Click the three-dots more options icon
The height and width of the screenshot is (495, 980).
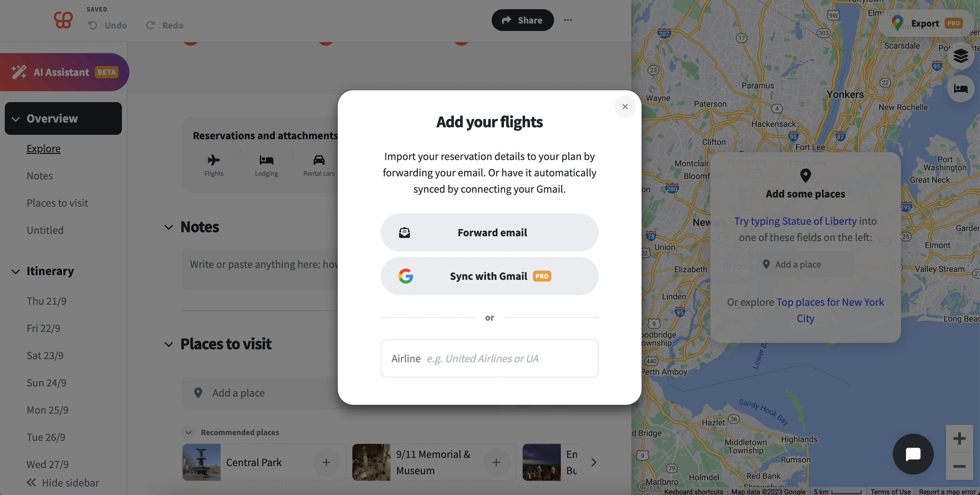click(x=568, y=20)
